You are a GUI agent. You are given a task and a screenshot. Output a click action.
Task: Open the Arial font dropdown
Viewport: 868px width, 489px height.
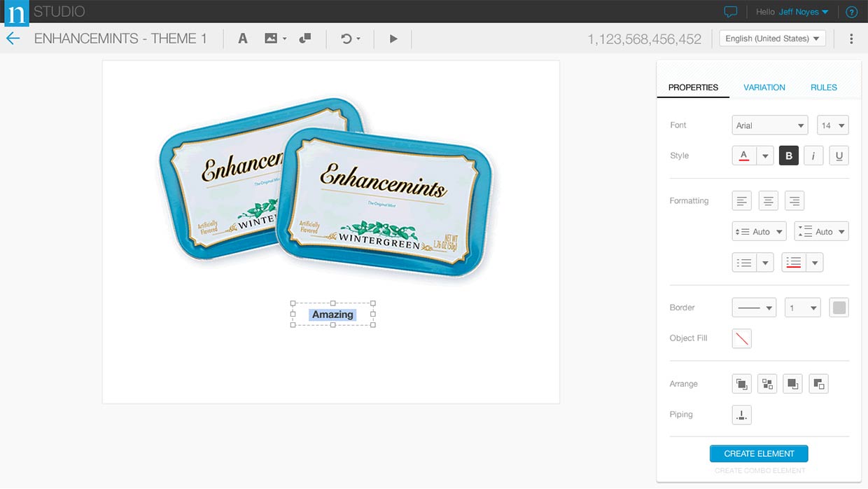pyautogui.click(x=770, y=125)
